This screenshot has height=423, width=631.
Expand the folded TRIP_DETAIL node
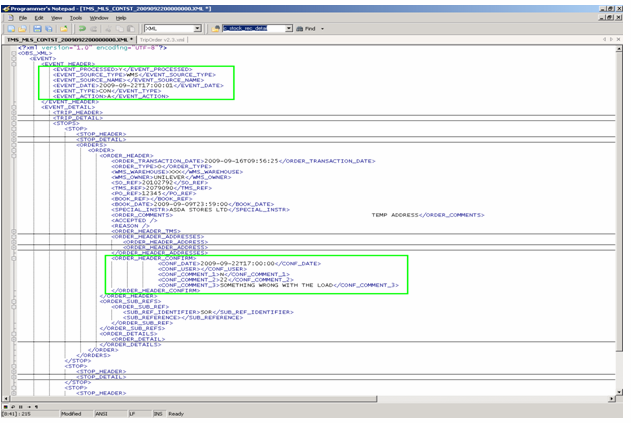14,118
